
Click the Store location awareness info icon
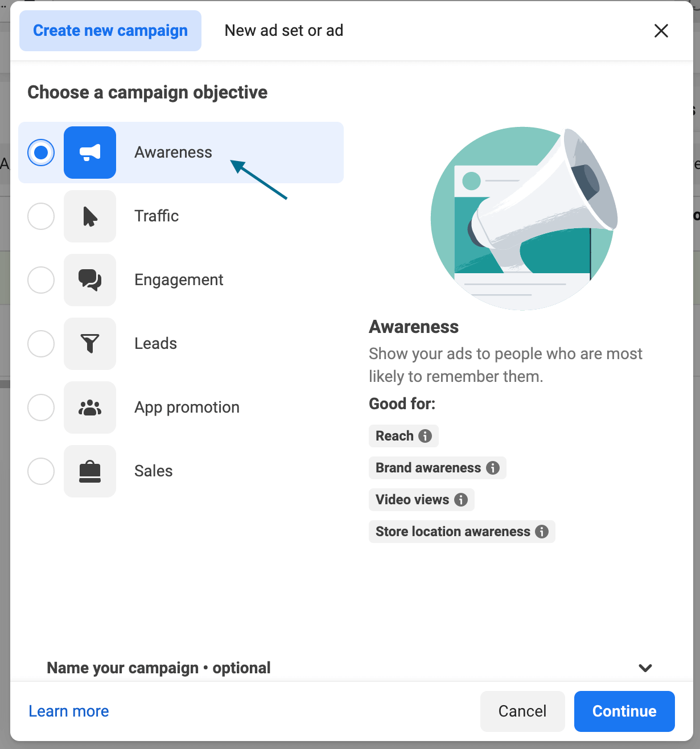tap(541, 532)
